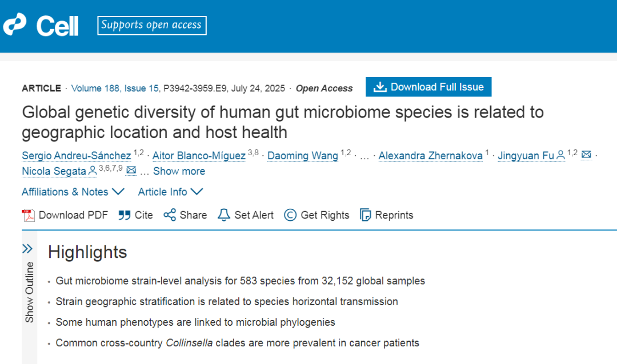Open author Alexandra Zhernakova's link
The height and width of the screenshot is (364, 617).
[x=430, y=156]
